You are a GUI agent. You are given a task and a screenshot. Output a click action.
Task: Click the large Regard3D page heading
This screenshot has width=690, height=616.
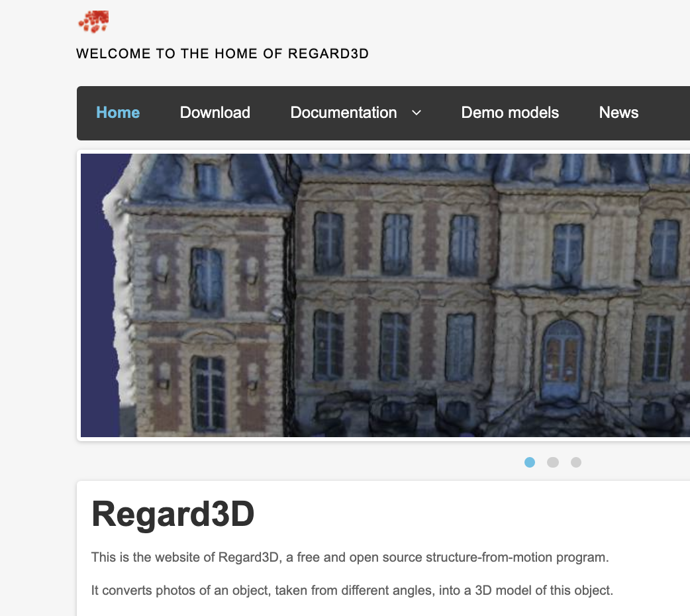173,514
